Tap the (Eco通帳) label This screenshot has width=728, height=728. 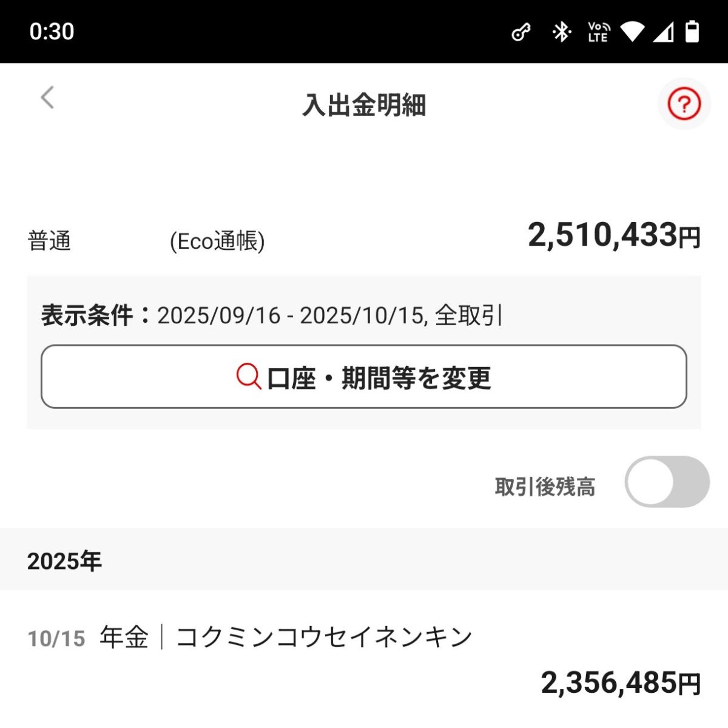click(217, 241)
